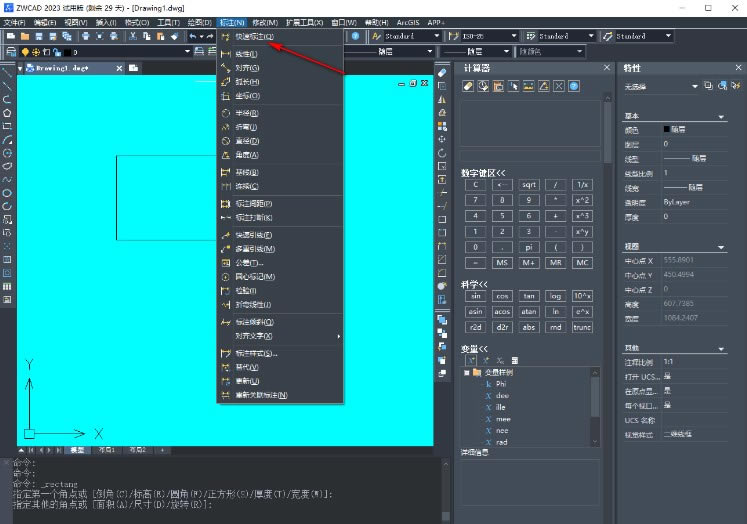The height and width of the screenshot is (524, 747).
Task: Select the Rectangle draw tool
Action: (7, 126)
